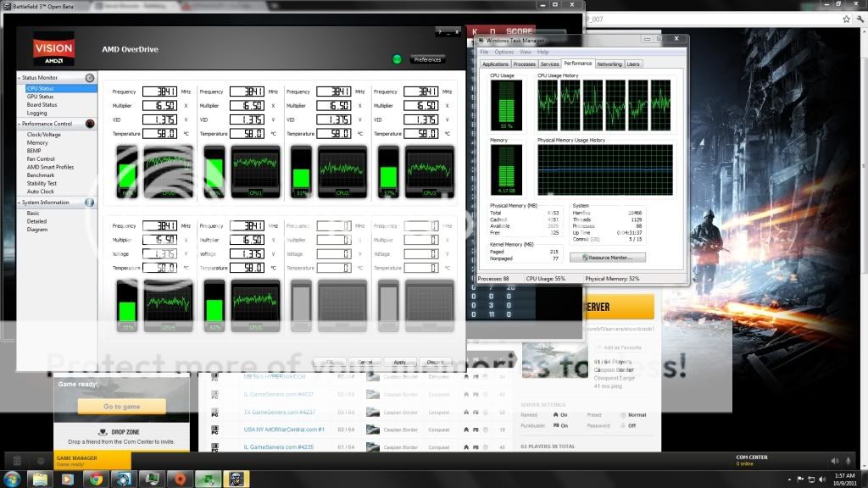This screenshot has width=868, height=488.
Task: Open Diagram system information
Action: tap(36, 229)
